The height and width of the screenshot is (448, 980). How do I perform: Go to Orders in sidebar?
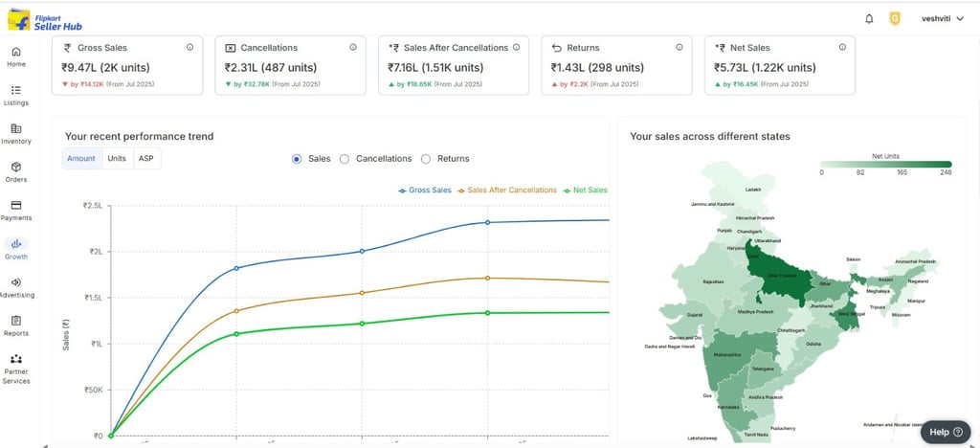pos(16,168)
